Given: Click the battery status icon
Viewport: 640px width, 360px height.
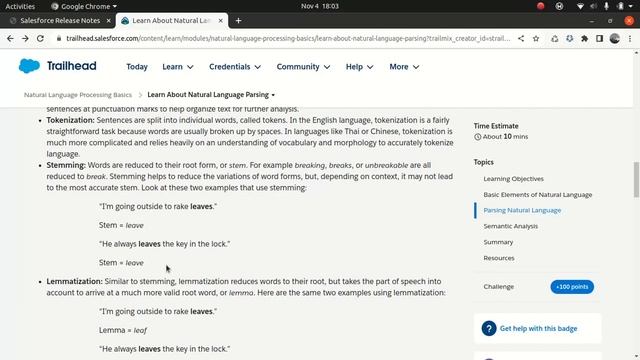Looking at the screenshot, I should [x=621, y=6].
